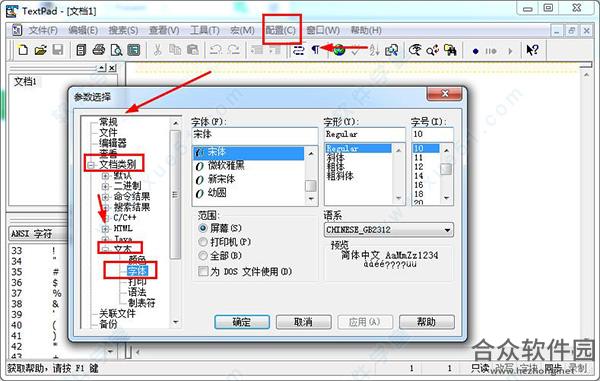The width and height of the screenshot is (600, 381).
Task: Click the Decrease indent toolbar icon
Action: (257, 50)
